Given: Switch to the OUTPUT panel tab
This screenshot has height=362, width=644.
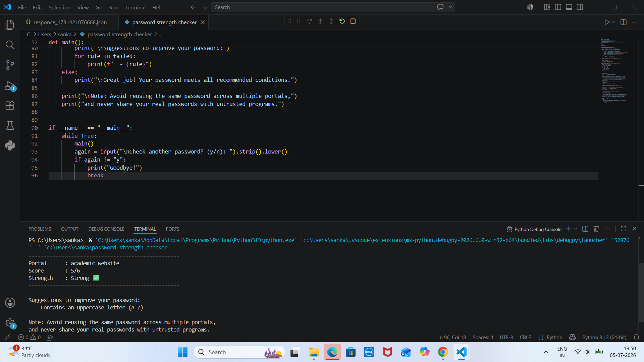Looking at the screenshot, I should (70, 229).
